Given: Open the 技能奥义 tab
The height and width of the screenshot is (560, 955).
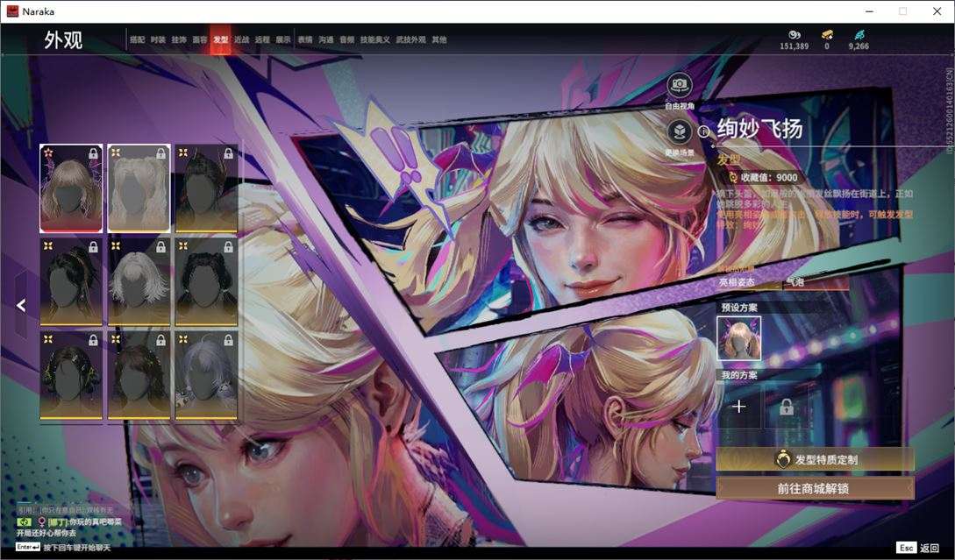Looking at the screenshot, I should pyautogui.click(x=374, y=39).
